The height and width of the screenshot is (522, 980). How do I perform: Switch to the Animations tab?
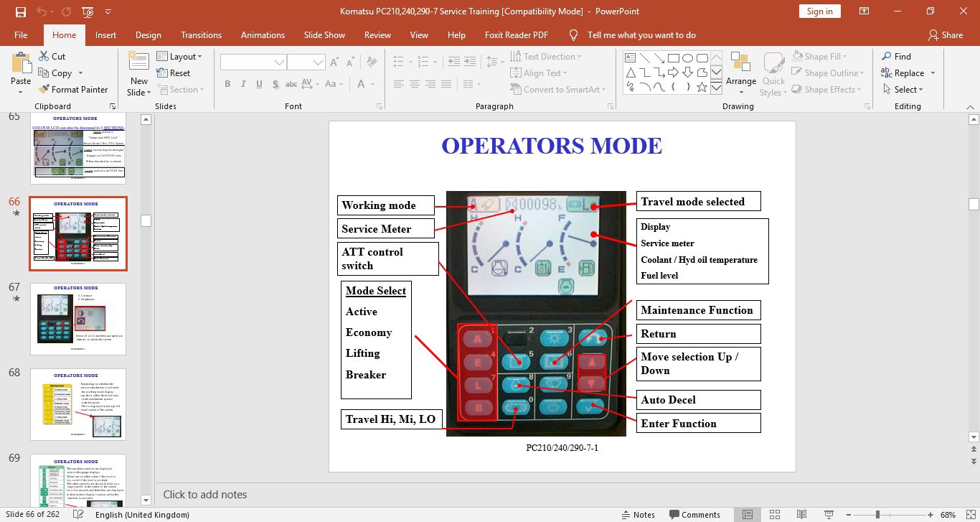click(x=263, y=34)
